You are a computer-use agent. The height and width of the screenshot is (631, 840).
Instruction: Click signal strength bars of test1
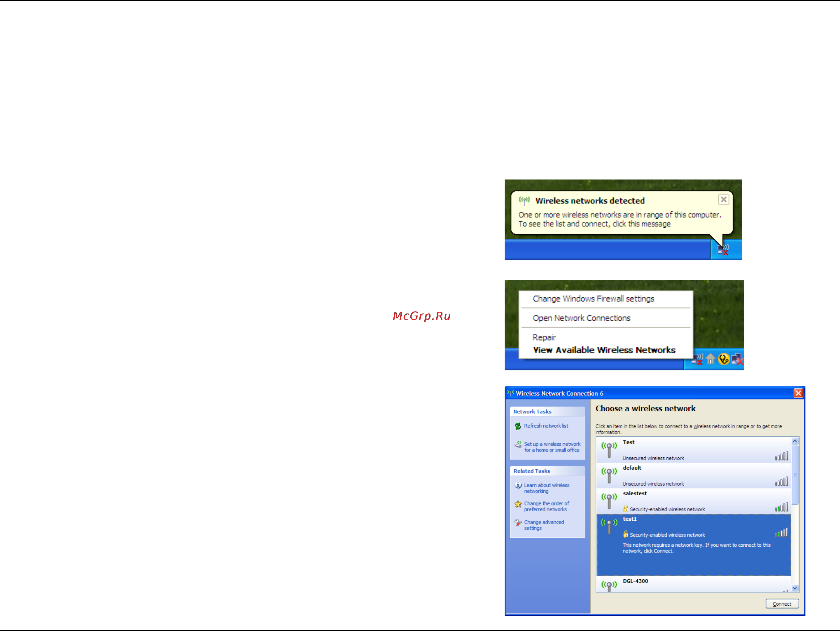tap(781, 532)
